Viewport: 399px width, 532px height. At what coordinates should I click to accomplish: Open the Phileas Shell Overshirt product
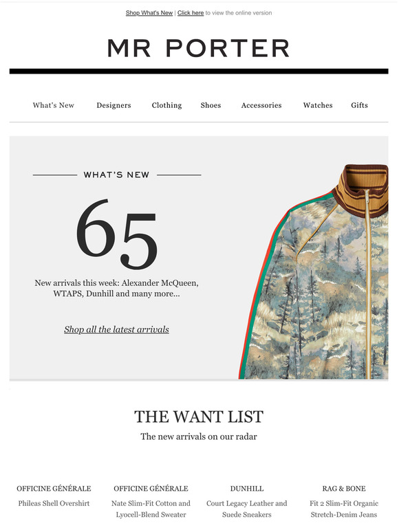(54, 504)
